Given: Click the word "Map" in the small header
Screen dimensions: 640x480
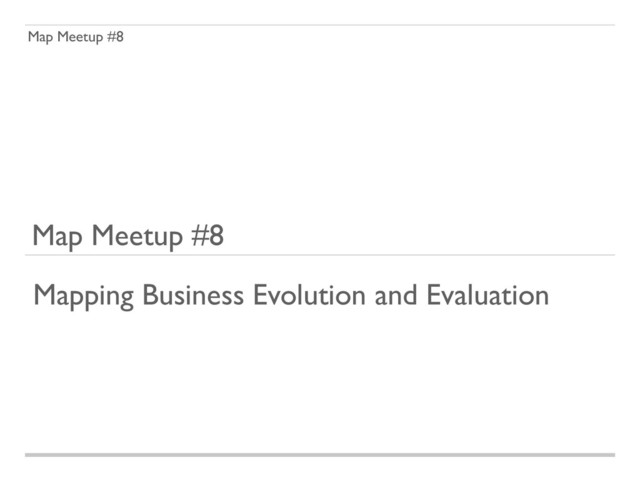Looking at the screenshot, I should coord(40,38).
